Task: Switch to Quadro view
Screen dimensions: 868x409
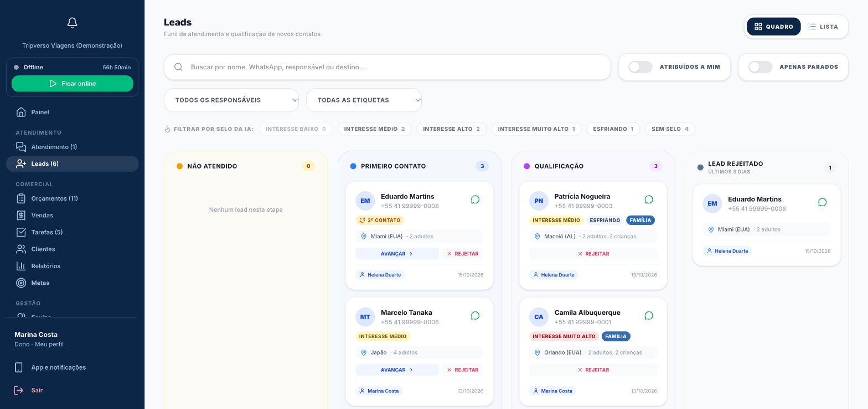Action: coord(773,27)
